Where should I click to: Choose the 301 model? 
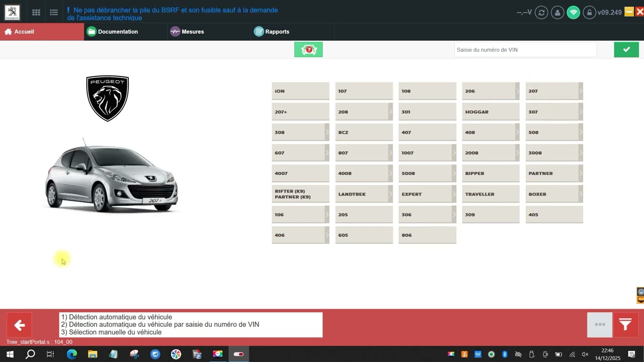427,112
